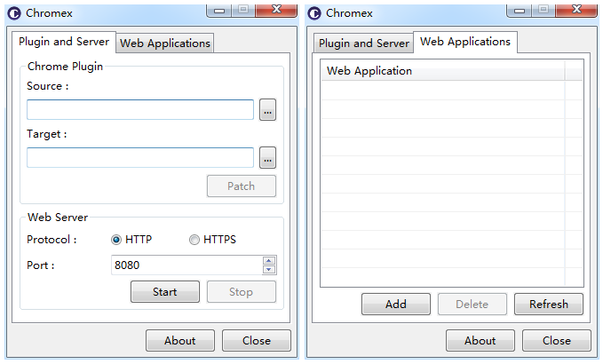Click the disabled Patch button
The width and height of the screenshot is (603, 364).
pyautogui.click(x=242, y=186)
